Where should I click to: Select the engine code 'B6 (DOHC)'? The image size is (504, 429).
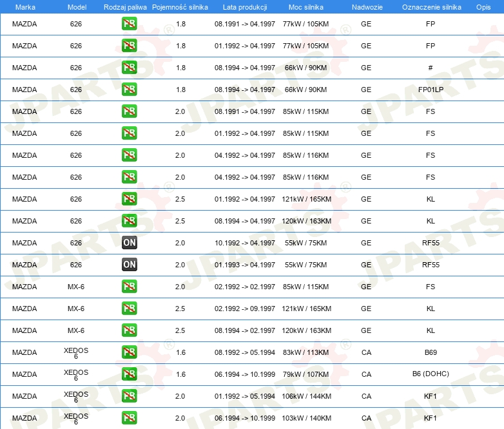(431, 374)
